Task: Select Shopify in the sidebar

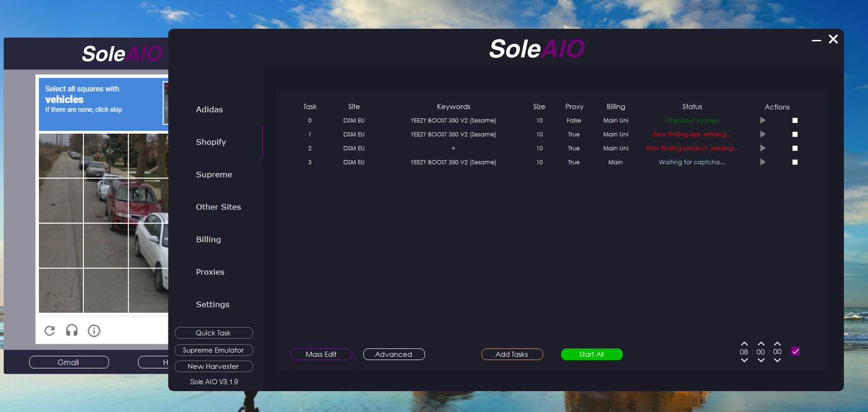Action: coord(210,142)
